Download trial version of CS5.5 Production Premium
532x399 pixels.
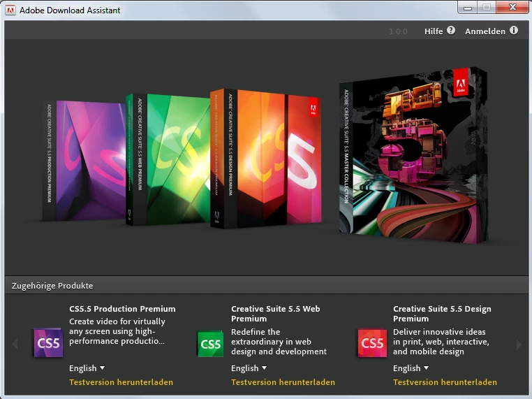(x=121, y=382)
